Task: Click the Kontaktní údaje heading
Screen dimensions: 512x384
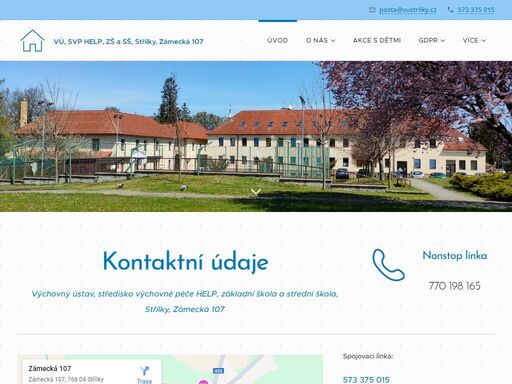Action: [x=185, y=262]
